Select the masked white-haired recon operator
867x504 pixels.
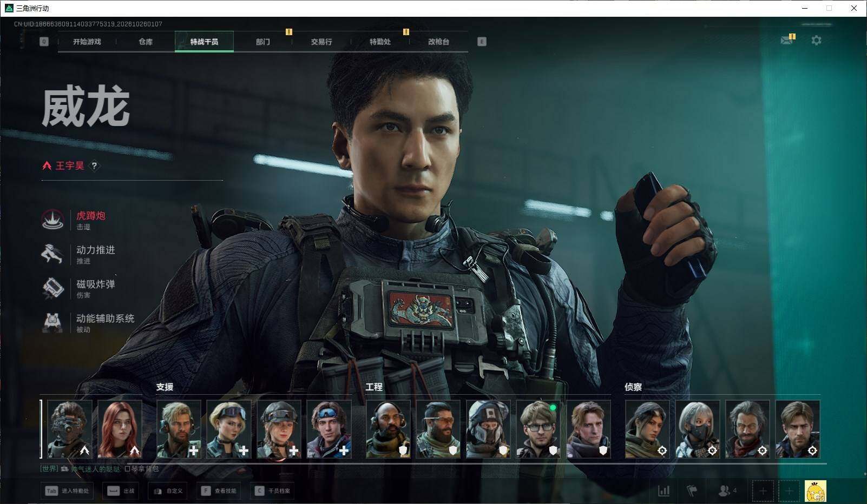(698, 429)
